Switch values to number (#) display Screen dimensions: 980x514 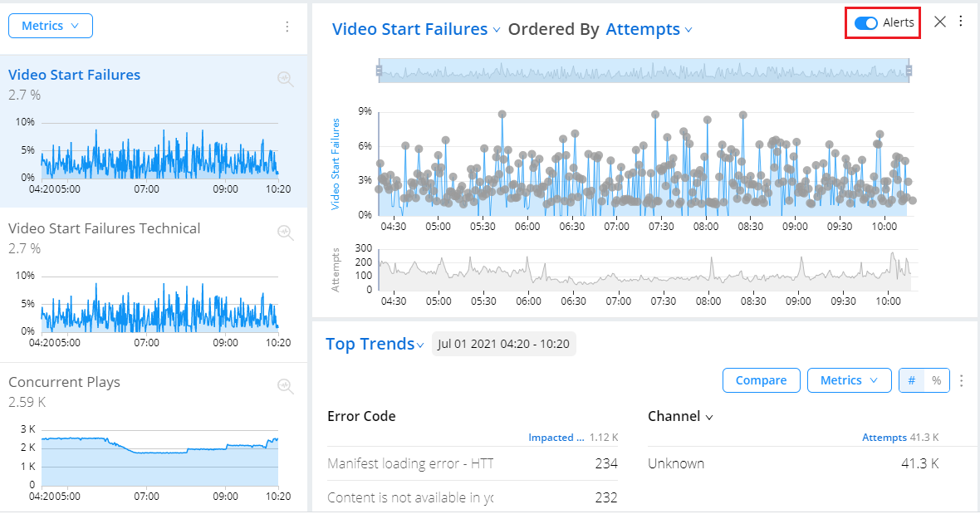pos(912,380)
